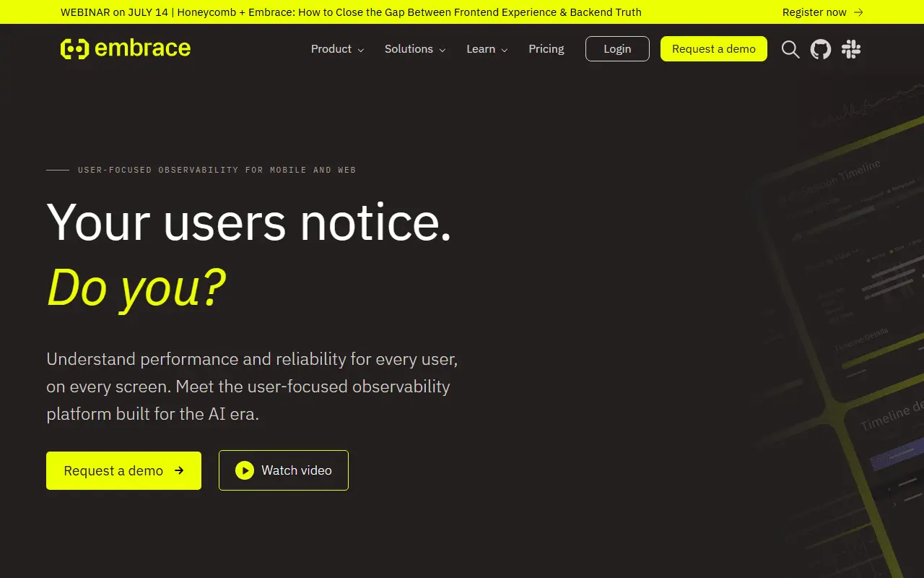Click the "Your users notice." headline

click(x=249, y=221)
